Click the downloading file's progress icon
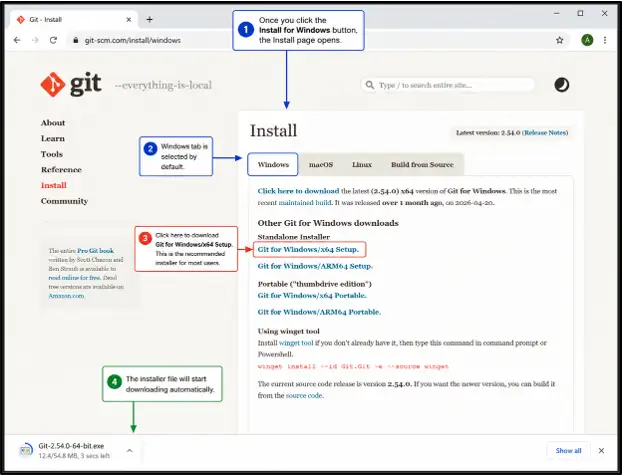Image resolution: width=622 pixels, height=475 pixels. (26, 450)
